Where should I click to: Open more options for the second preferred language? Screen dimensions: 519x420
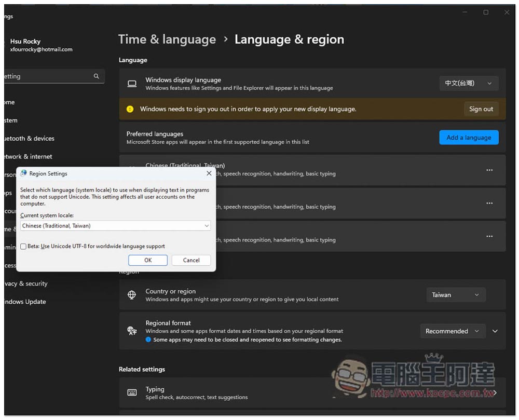pyautogui.click(x=489, y=203)
